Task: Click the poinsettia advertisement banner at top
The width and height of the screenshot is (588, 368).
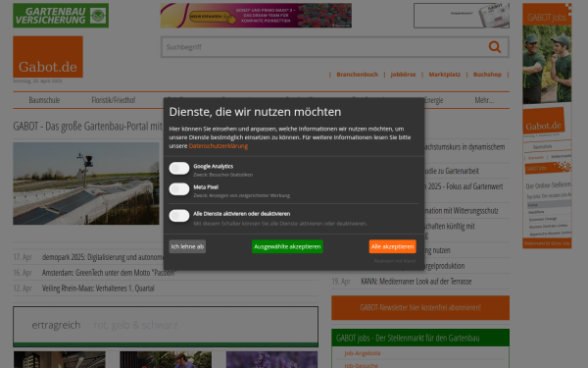Action: 256,16
